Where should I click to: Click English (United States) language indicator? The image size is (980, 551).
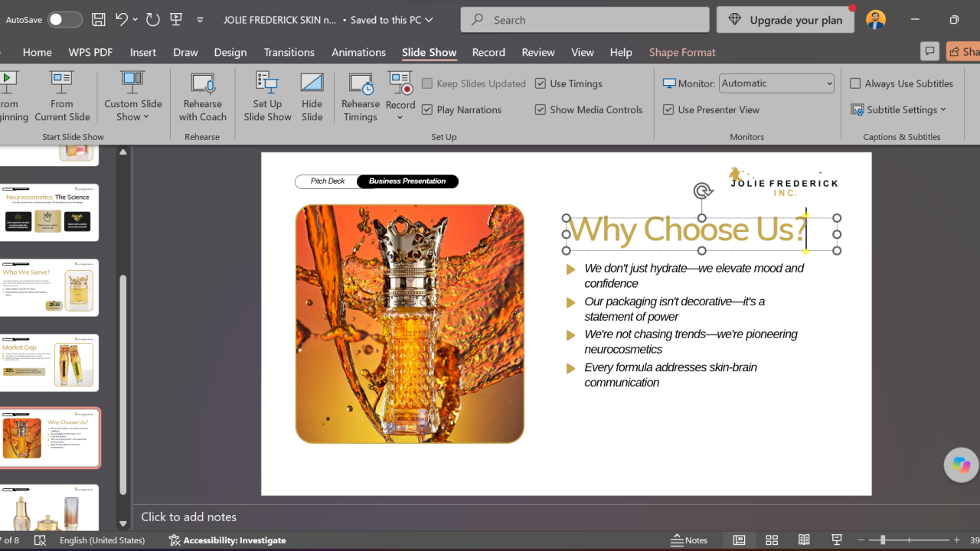click(102, 540)
